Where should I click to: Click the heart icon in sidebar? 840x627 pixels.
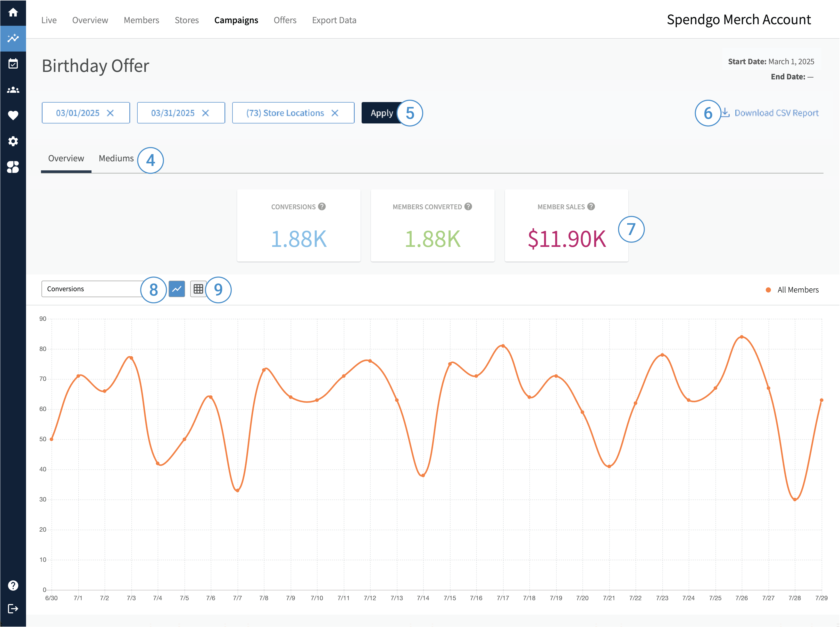coord(13,115)
